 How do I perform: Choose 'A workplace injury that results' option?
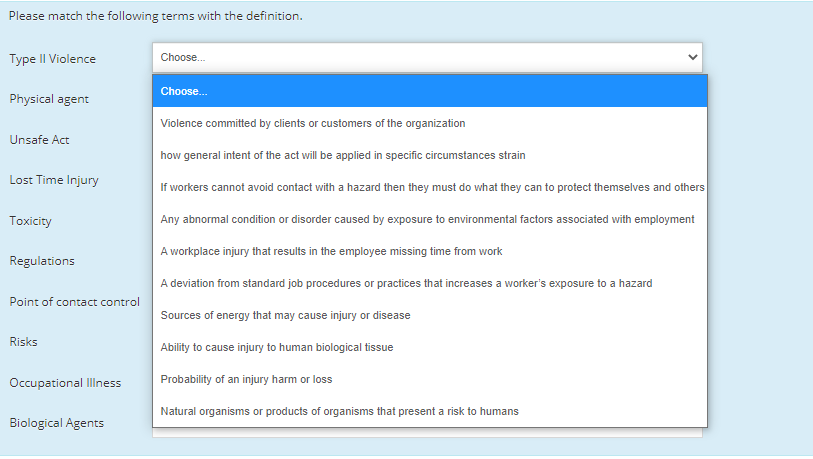[x=430, y=252]
